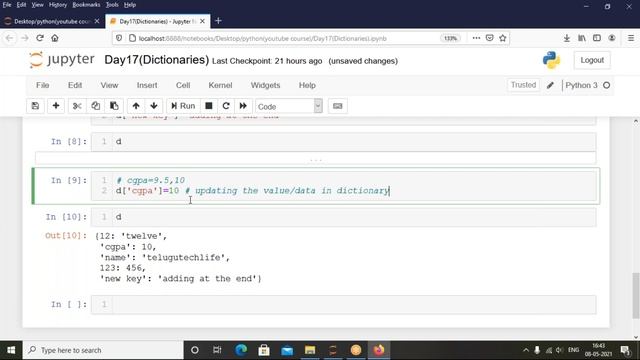
Task: Click the Windows Start button
Action: tap(11, 350)
